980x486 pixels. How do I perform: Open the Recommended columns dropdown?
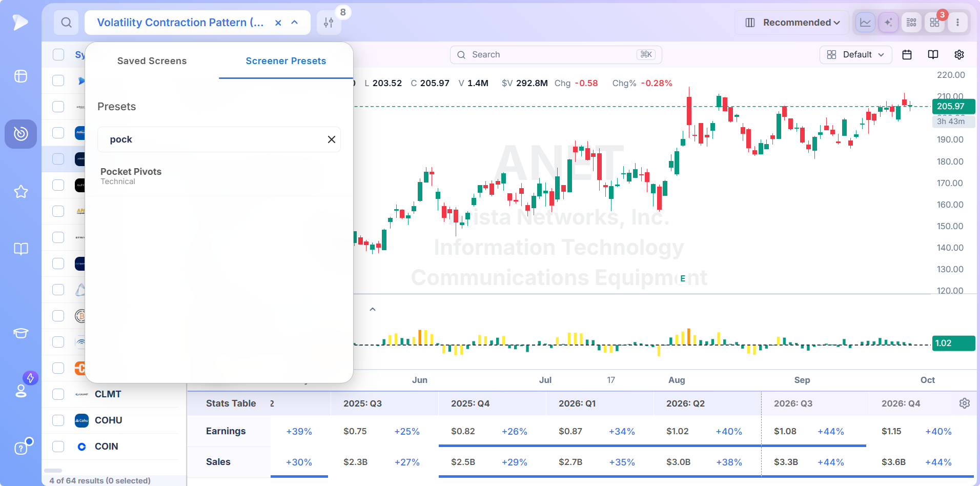tap(792, 23)
